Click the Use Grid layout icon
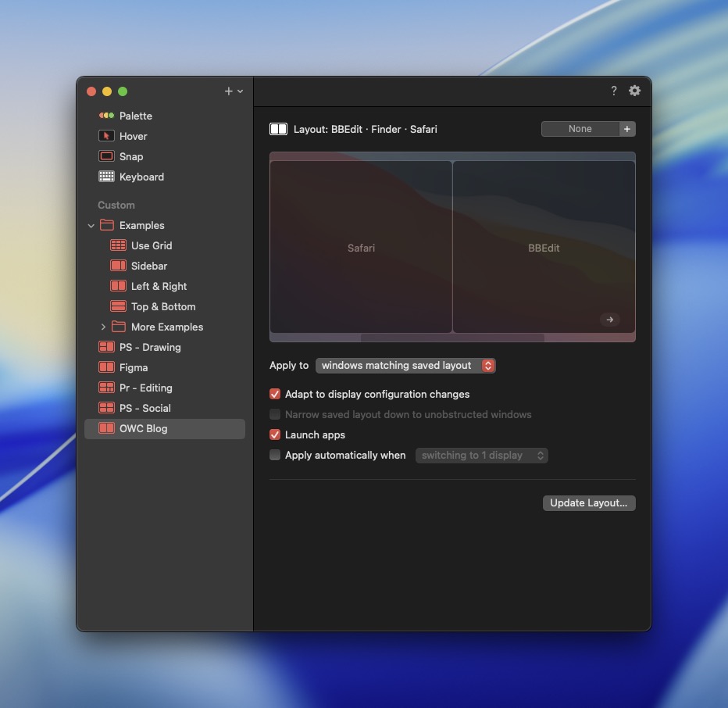 click(x=118, y=245)
